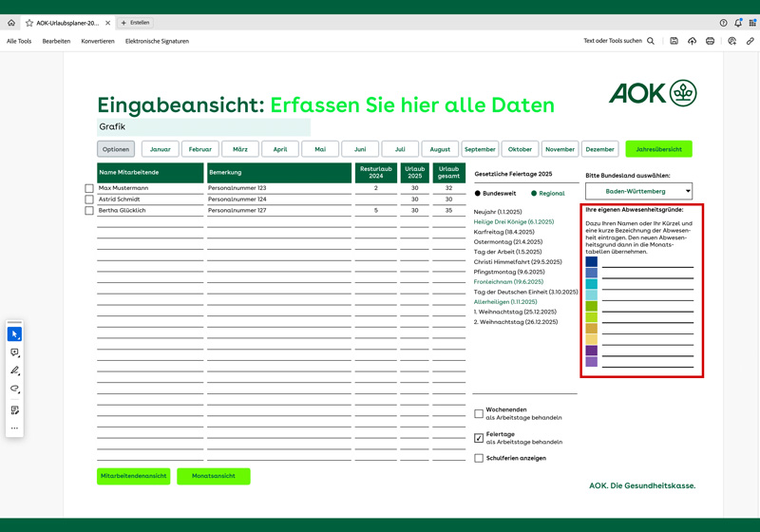Click the Heilige Drei Könige holiday entry
Screen dimensions: 760x532
[514, 222]
